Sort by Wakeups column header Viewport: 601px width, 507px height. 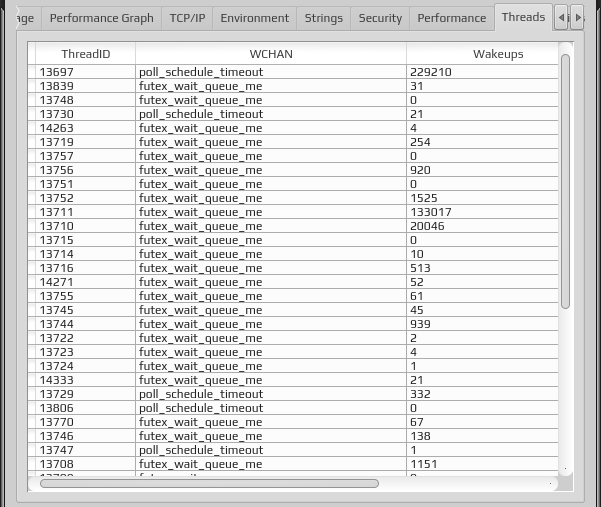pos(482,54)
